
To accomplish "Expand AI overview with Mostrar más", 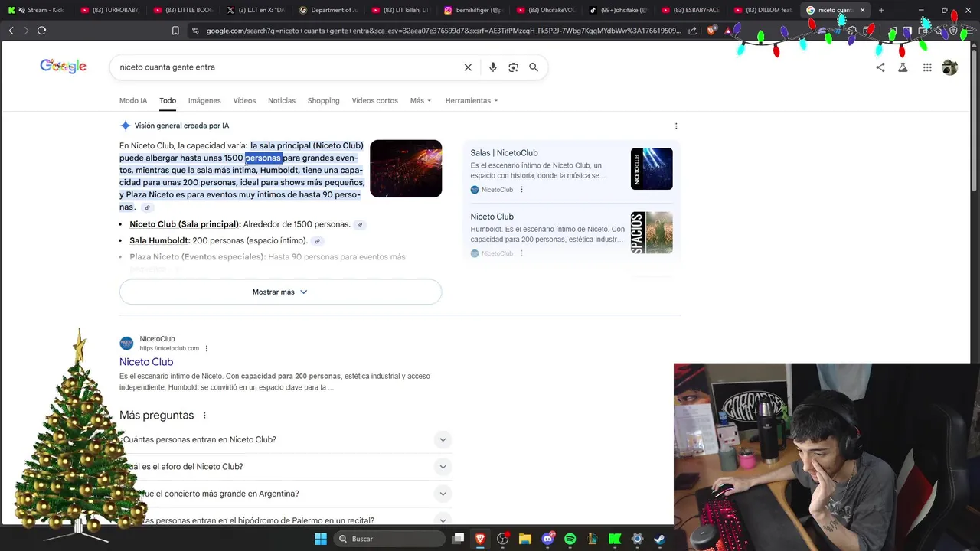I will pos(280,292).
